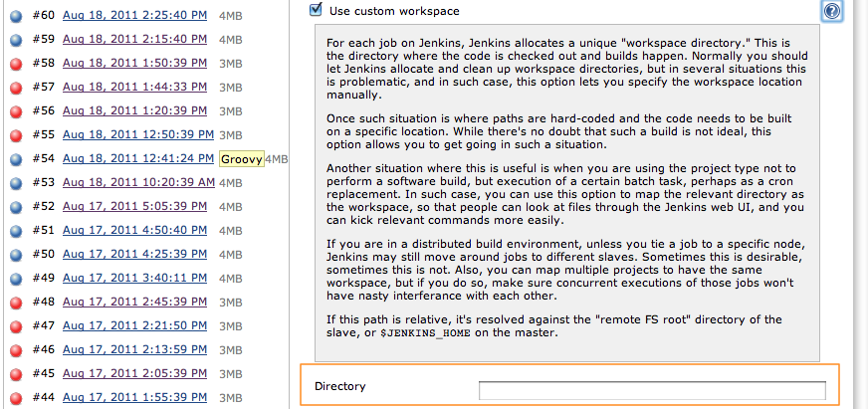
Task: Click blue status ball for build #52
Action: click(x=16, y=208)
